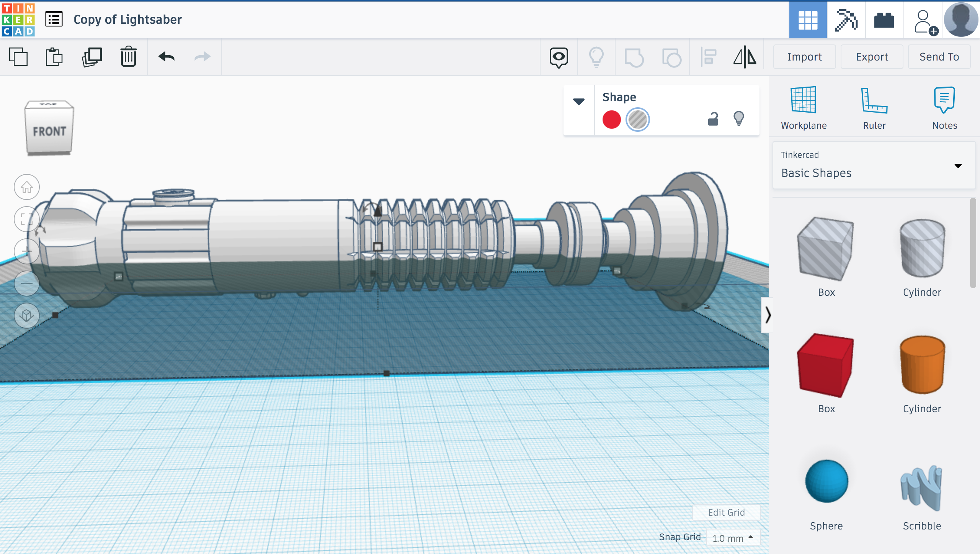Invite a collaborator with add-person icon

pos(926,22)
